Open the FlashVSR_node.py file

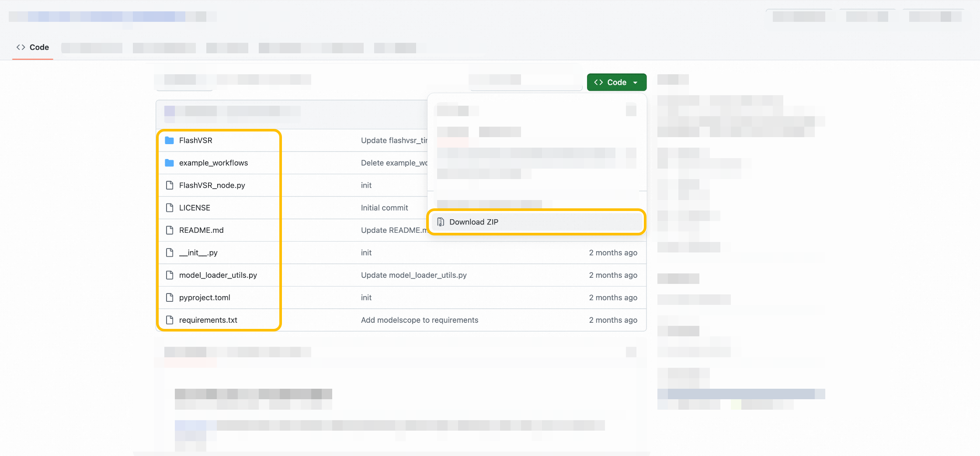coord(212,185)
